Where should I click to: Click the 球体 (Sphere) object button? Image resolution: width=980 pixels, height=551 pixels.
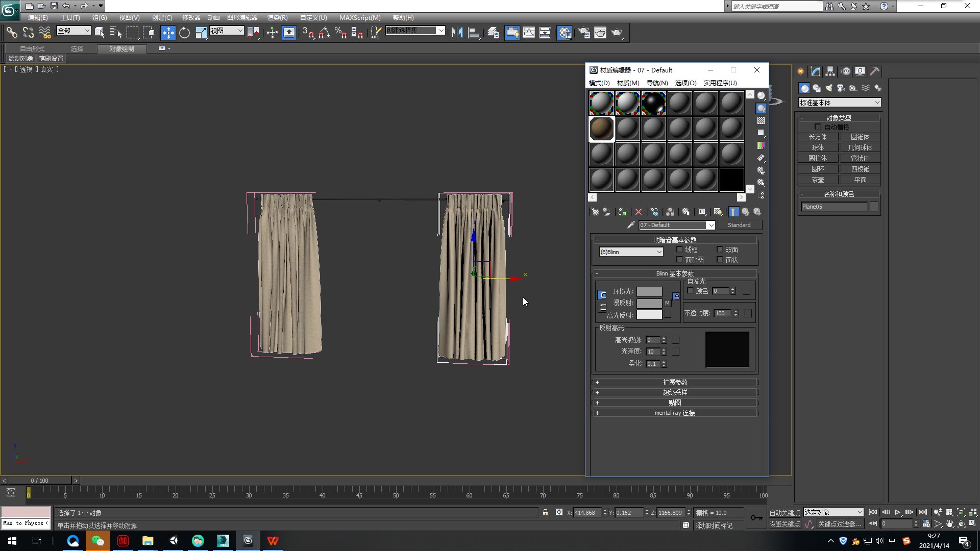pyautogui.click(x=818, y=147)
